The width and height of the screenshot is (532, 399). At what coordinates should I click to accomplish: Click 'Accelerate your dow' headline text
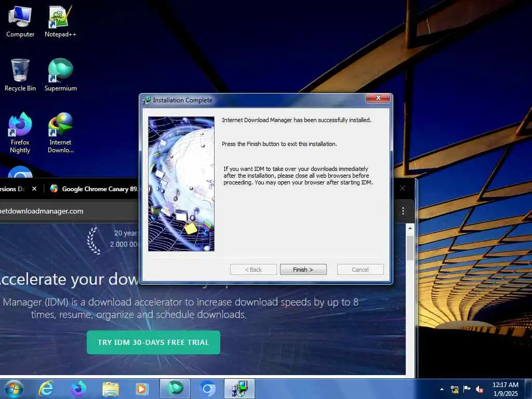click(x=69, y=280)
